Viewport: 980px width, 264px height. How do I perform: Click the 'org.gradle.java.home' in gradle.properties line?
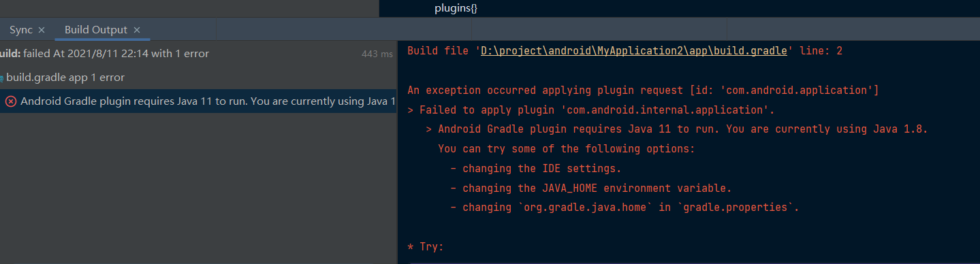(x=625, y=208)
